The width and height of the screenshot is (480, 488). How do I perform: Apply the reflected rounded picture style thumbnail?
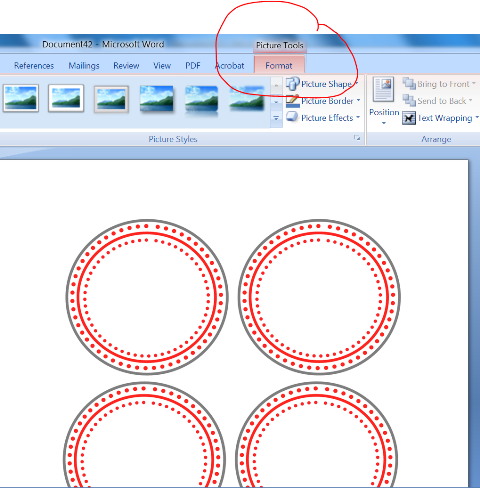[x=201, y=100]
